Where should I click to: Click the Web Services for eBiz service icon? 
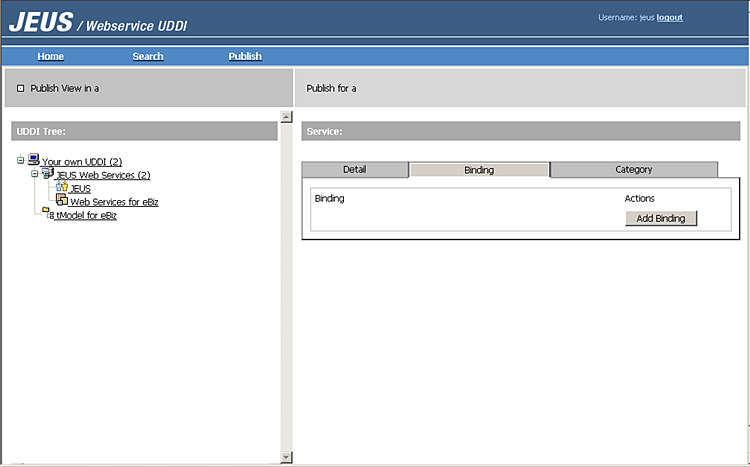pos(61,200)
